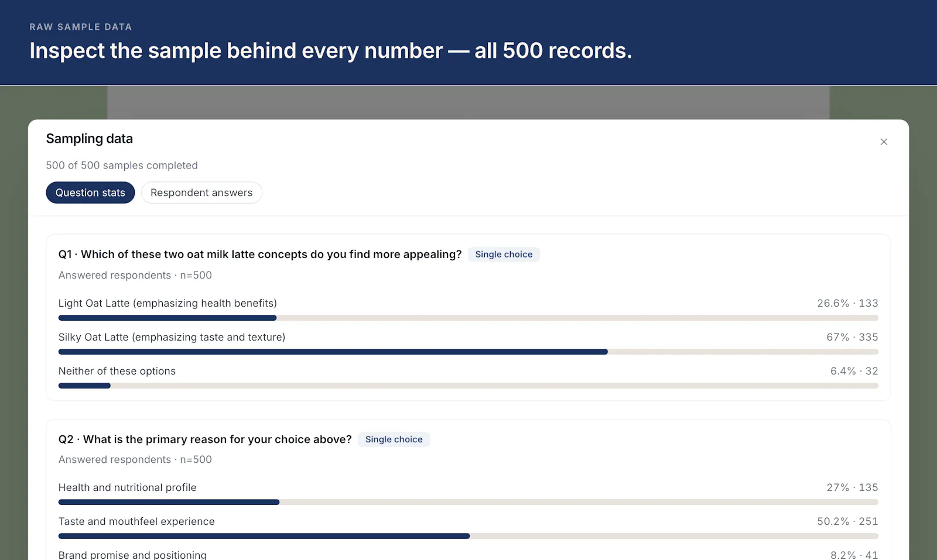
Task: Switch to Respondent answers tab
Action: tap(201, 193)
